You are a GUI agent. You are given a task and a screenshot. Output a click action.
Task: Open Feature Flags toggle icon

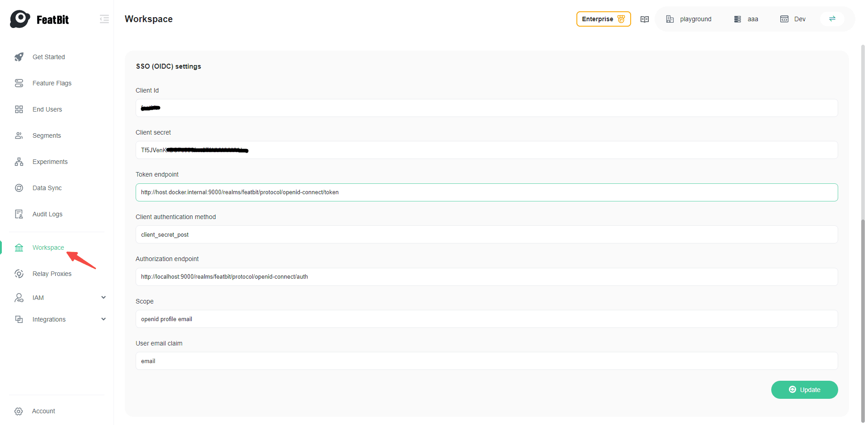coord(19,83)
